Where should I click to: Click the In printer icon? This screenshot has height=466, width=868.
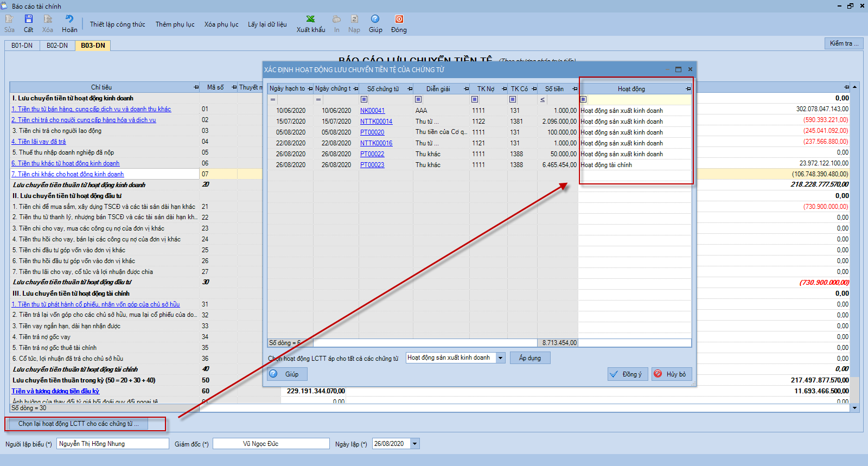(337, 19)
